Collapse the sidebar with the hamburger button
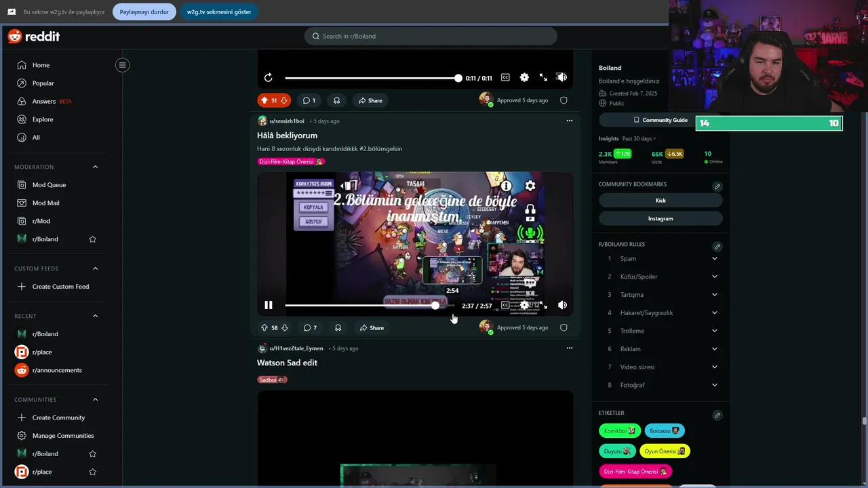The width and height of the screenshot is (868, 488). [122, 65]
